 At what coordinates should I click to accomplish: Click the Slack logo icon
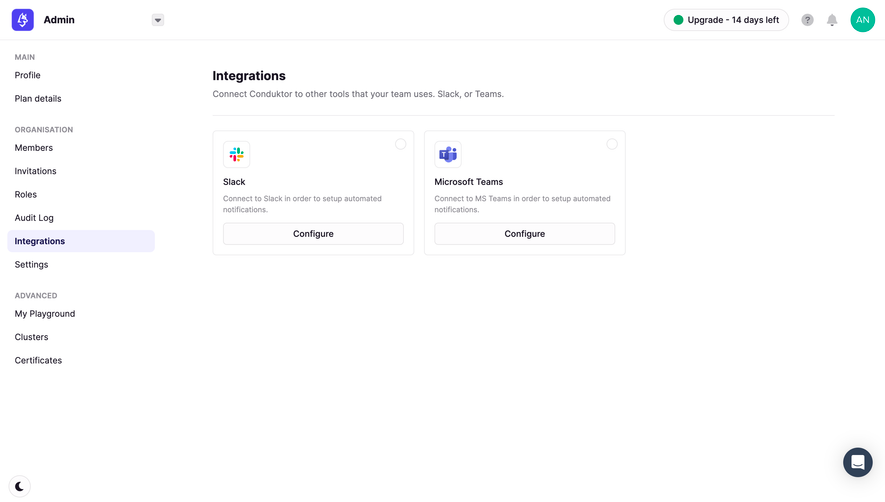tap(236, 154)
